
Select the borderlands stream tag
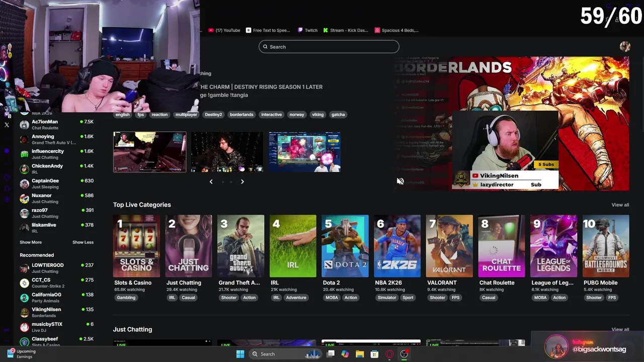coord(242,115)
